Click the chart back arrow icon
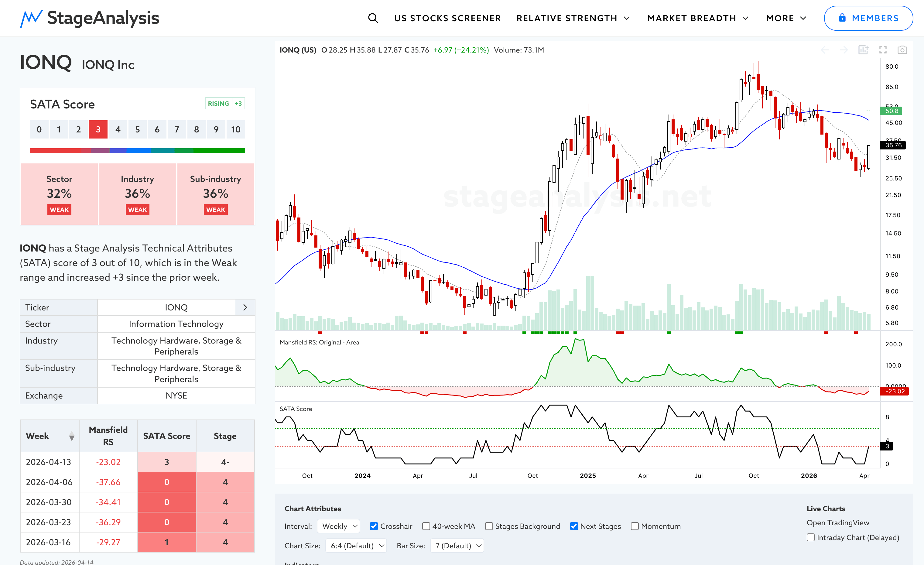Screen dimensions: 924x565 click(825, 50)
